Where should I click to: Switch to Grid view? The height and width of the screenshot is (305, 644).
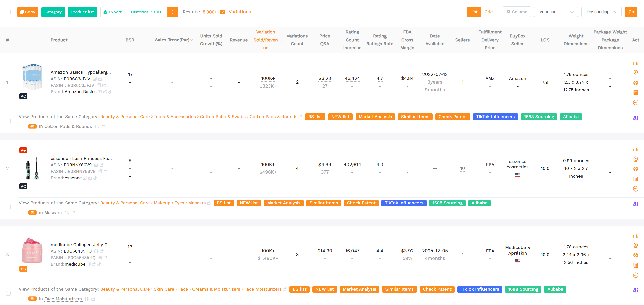click(489, 12)
